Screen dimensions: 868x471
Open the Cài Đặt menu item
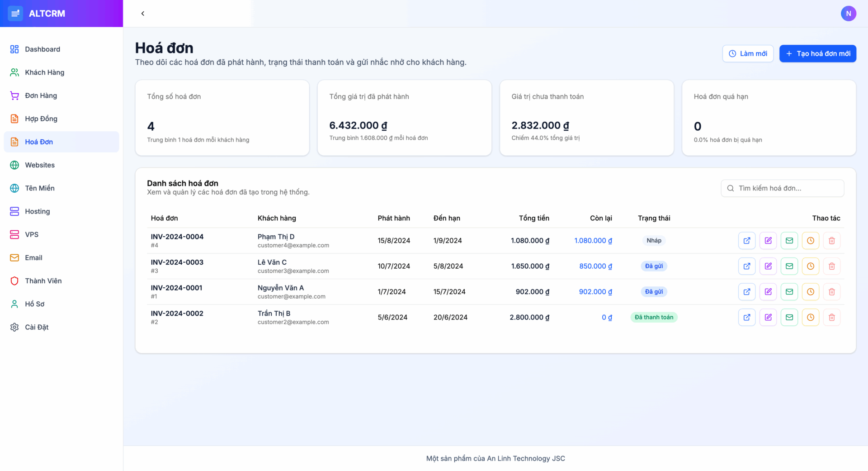37,327
